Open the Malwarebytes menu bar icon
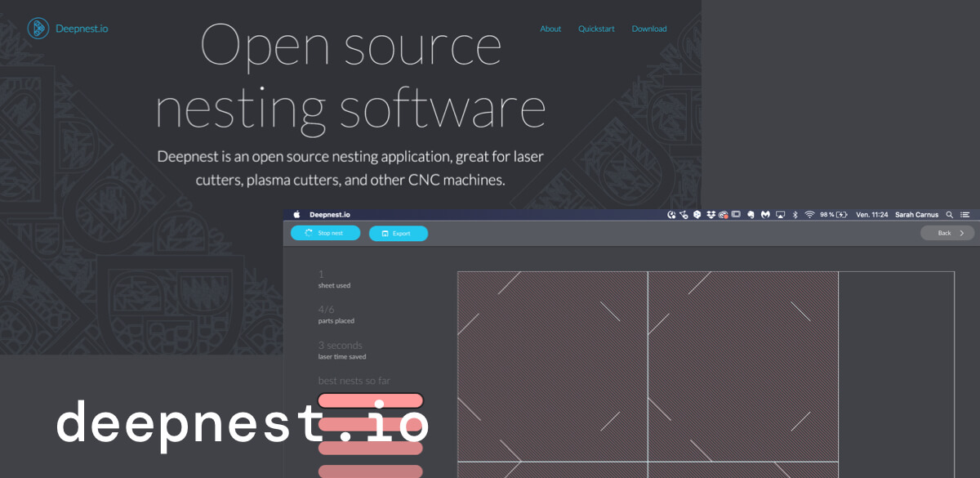The height and width of the screenshot is (478, 980). (x=766, y=215)
